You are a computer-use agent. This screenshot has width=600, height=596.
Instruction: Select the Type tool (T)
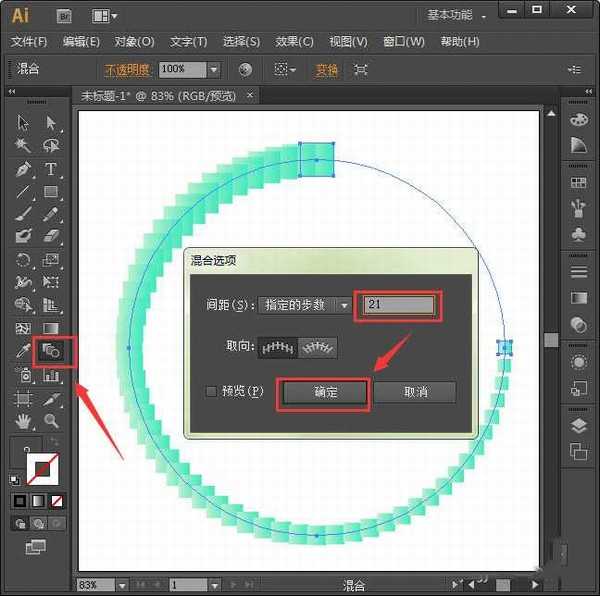pyautogui.click(x=51, y=169)
